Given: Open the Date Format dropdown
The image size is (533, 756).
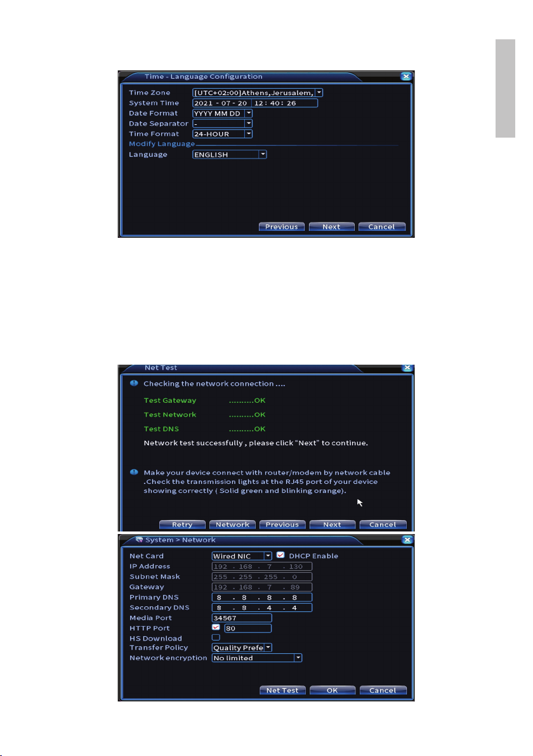Looking at the screenshot, I should click(x=248, y=114).
